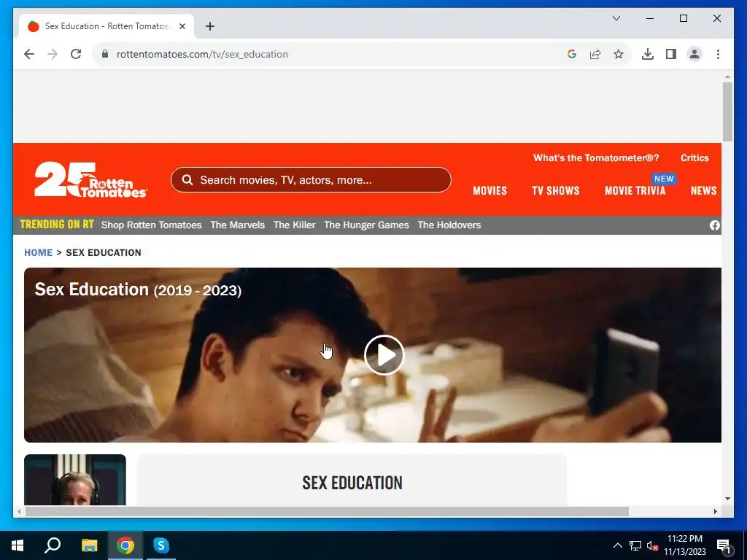The height and width of the screenshot is (560, 747).
Task: Click the horizontal scrollbar thumb
Action: point(327,511)
